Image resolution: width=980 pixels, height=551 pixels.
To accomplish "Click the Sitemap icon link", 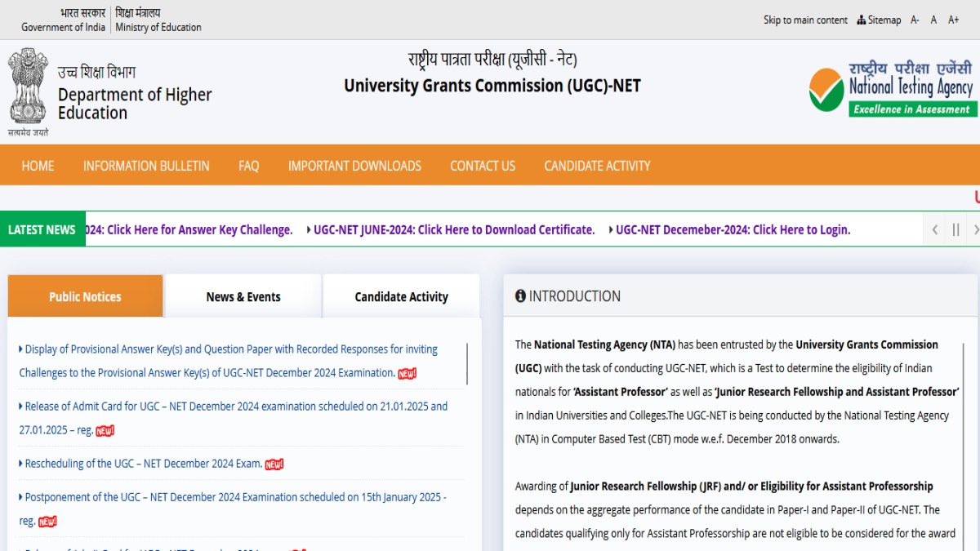I will [x=879, y=20].
